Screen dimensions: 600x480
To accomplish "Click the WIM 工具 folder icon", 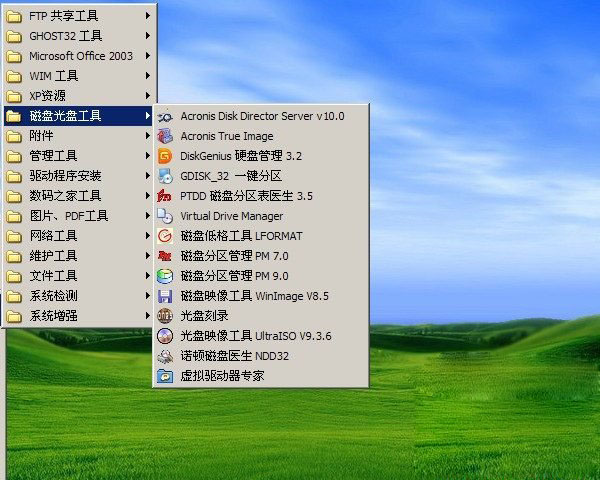I will pyautogui.click(x=14, y=76).
